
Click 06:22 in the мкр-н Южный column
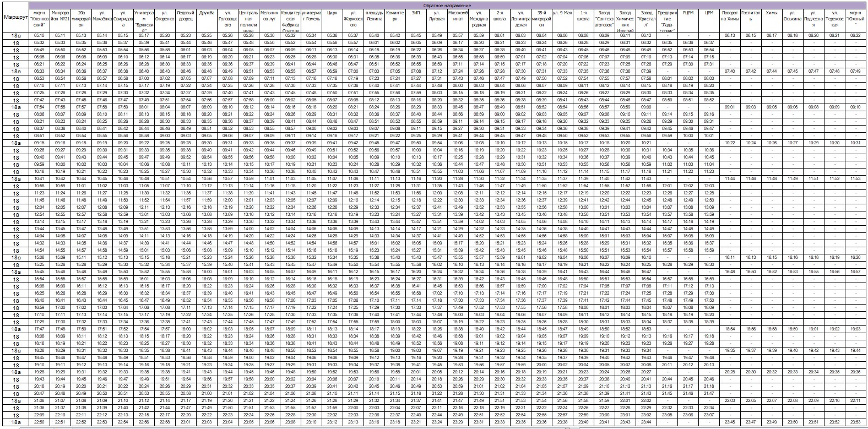point(855,35)
